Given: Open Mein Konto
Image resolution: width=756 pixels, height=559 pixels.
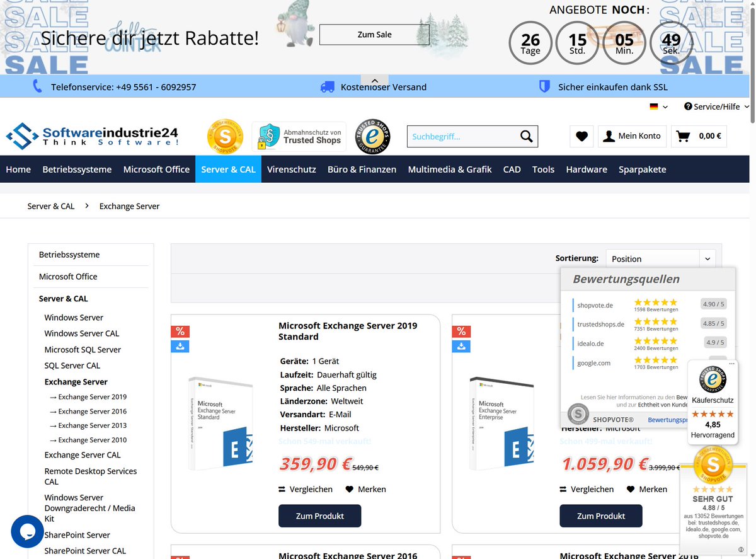Looking at the screenshot, I should coord(632,136).
